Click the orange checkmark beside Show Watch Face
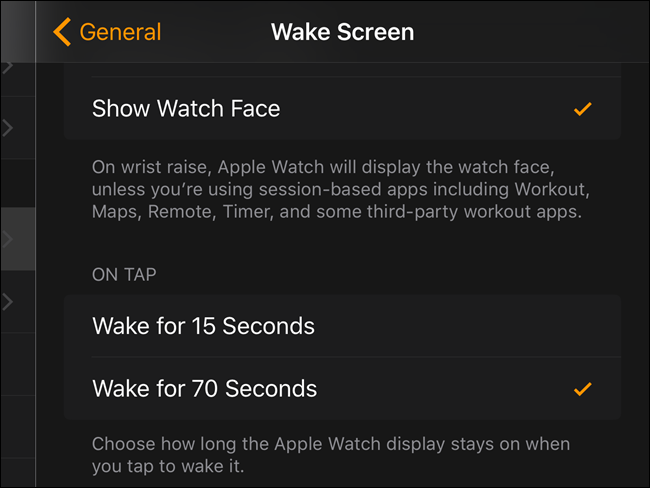The width and height of the screenshot is (650, 488). click(582, 109)
